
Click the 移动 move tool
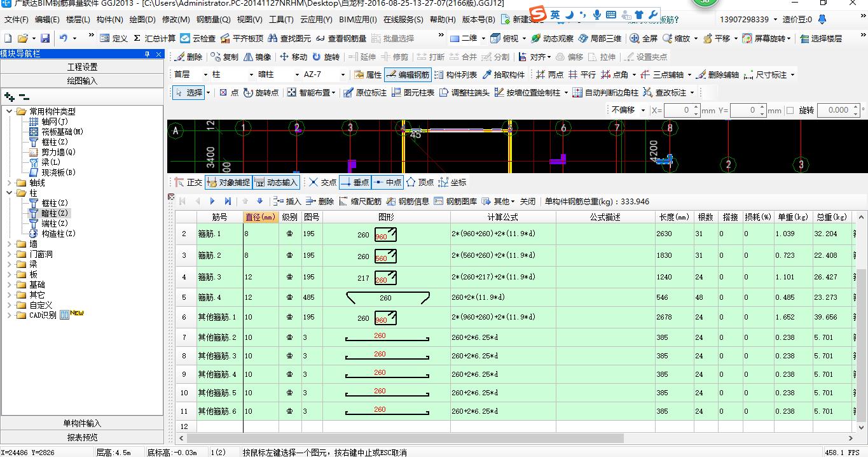coord(293,57)
